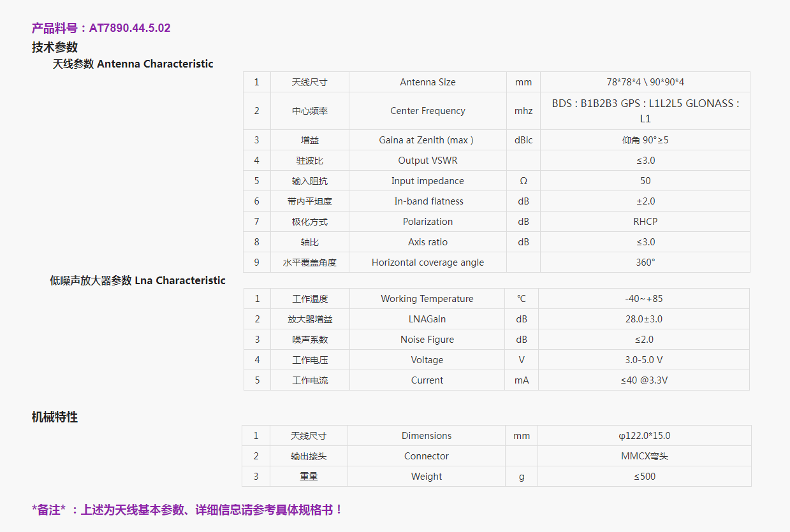This screenshot has height=532, width=790.
Task: Click the BDS : B1B2B3 GPS frequency value
Action: 645,111
